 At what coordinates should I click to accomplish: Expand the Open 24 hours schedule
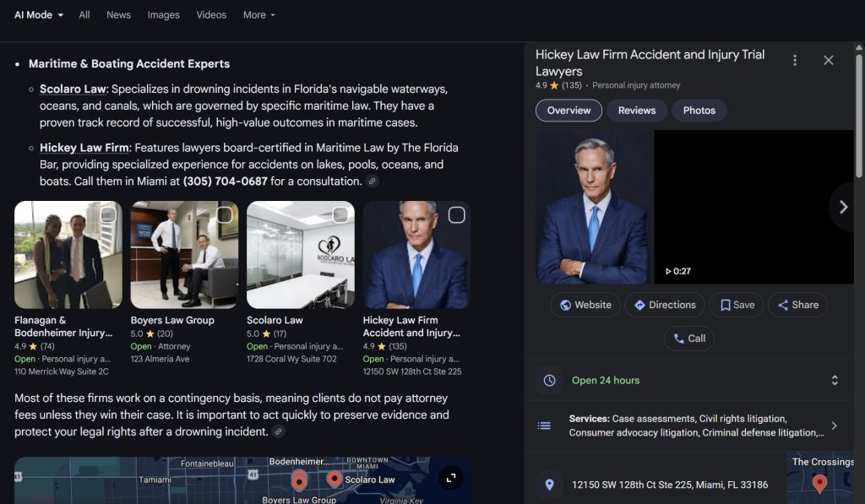pyautogui.click(x=834, y=380)
